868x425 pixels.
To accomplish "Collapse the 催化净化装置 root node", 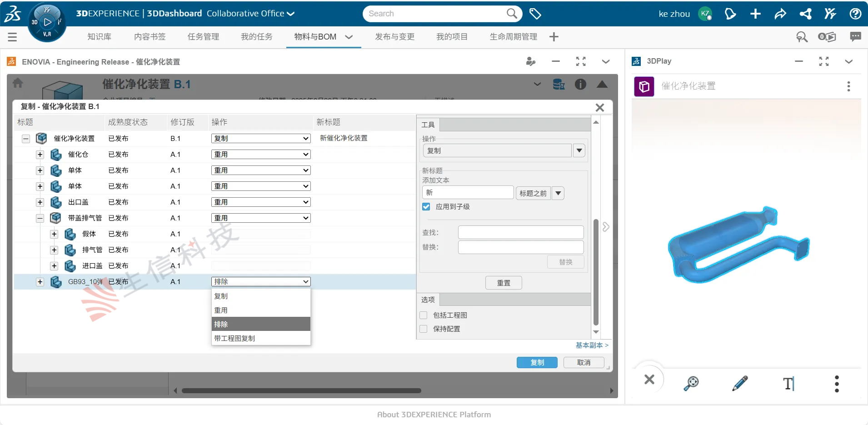I will (26, 139).
